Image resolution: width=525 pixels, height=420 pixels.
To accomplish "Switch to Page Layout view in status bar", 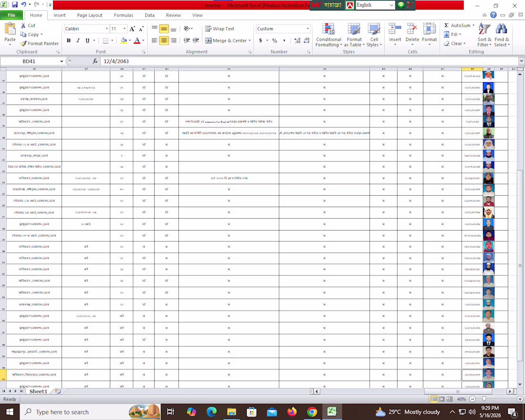I will tap(442, 399).
